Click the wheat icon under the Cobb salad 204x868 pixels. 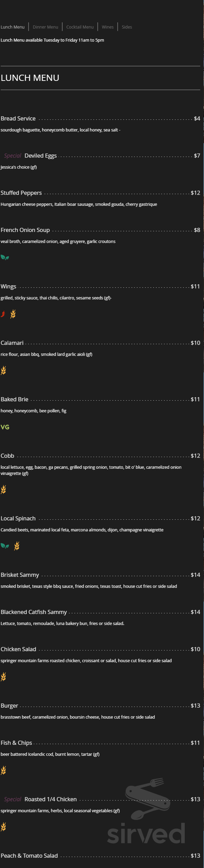(x=3, y=489)
